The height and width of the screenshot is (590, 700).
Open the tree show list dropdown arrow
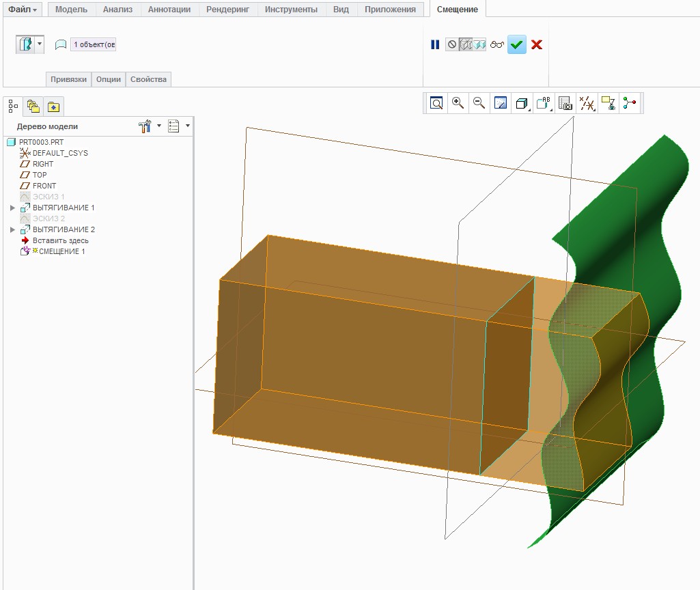click(x=188, y=126)
